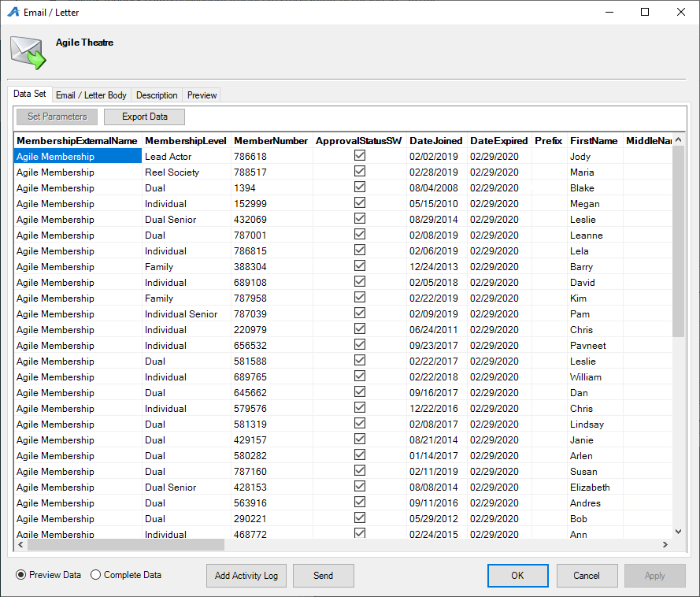700x597 pixels.
Task: Click the Apply button
Action: tap(655, 576)
